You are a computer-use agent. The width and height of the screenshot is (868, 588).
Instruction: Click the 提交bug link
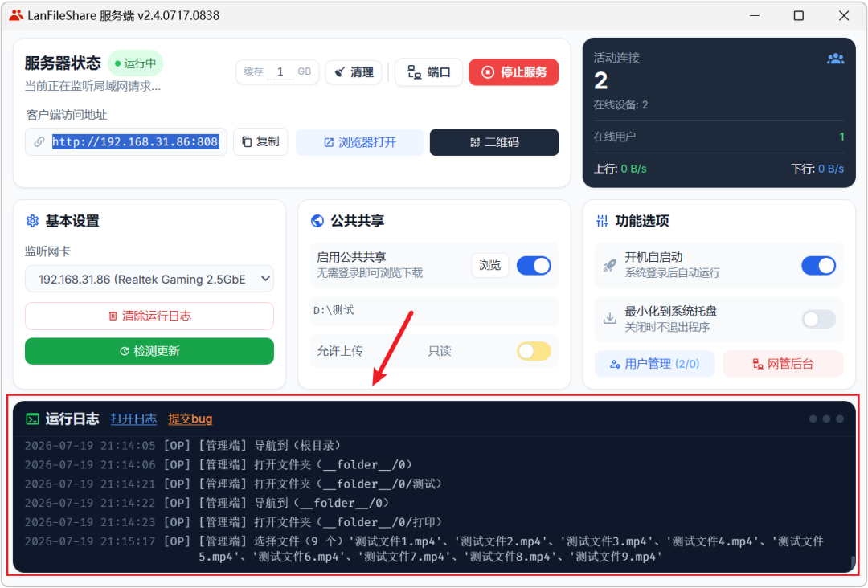(190, 419)
